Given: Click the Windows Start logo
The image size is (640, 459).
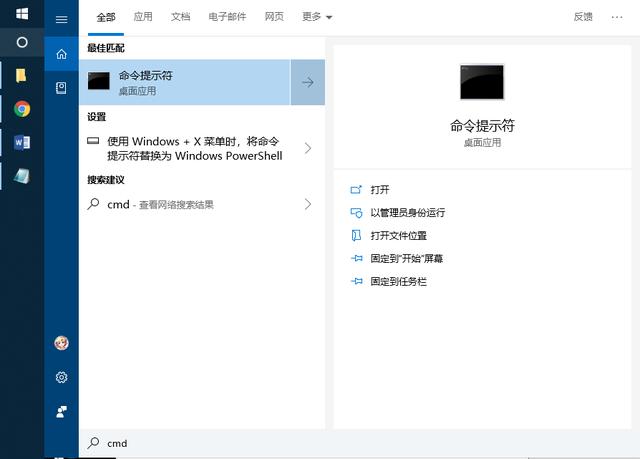Looking at the screenshot, I should pyautogui.click(x=22, y=14).
